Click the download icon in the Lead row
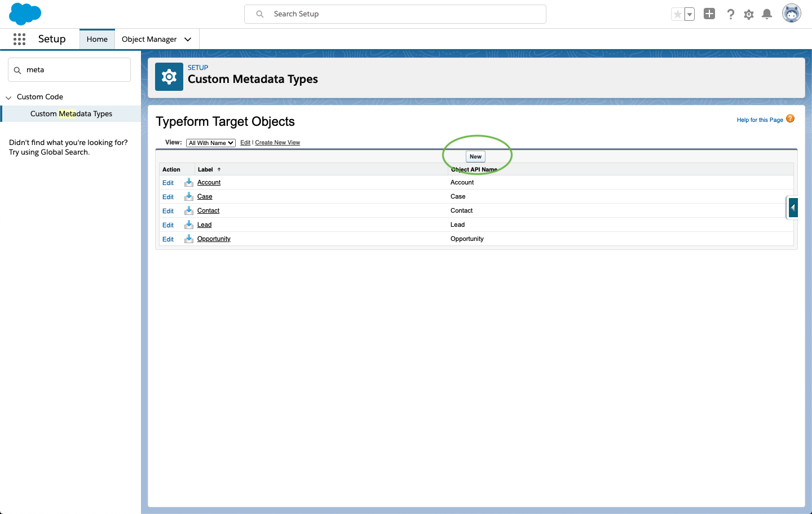The height and width of the screenshot is (514, 812). [189, 225]
